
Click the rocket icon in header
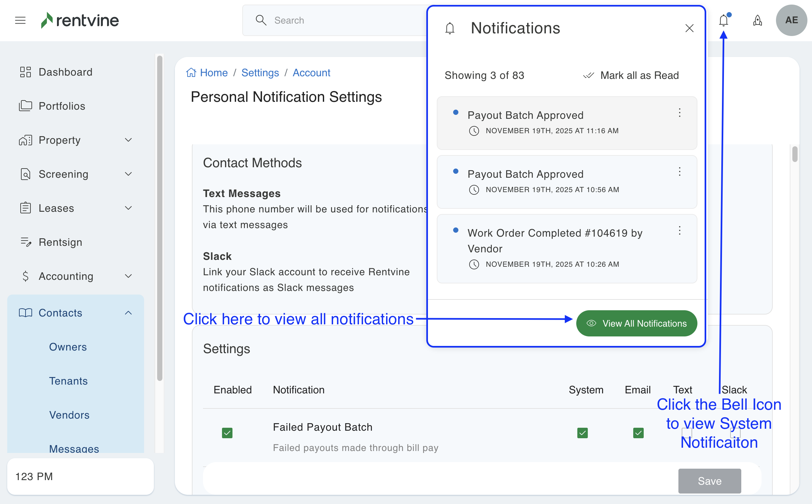[x=757, y=20]
